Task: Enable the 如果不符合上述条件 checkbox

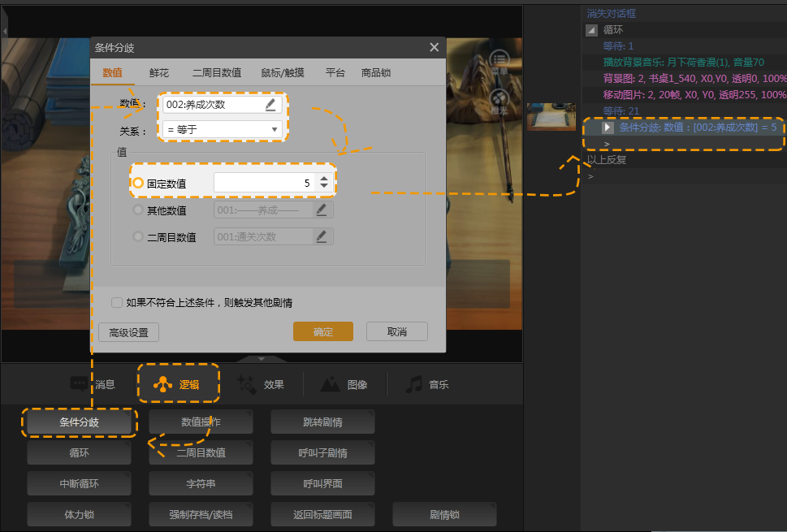Action: pyautogui.click(x=117, y=302)
